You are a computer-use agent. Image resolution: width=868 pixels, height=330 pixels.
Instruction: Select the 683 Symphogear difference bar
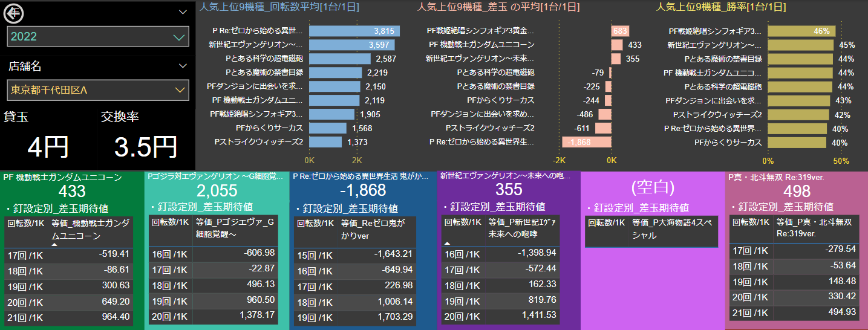click(x=620, y=31)
